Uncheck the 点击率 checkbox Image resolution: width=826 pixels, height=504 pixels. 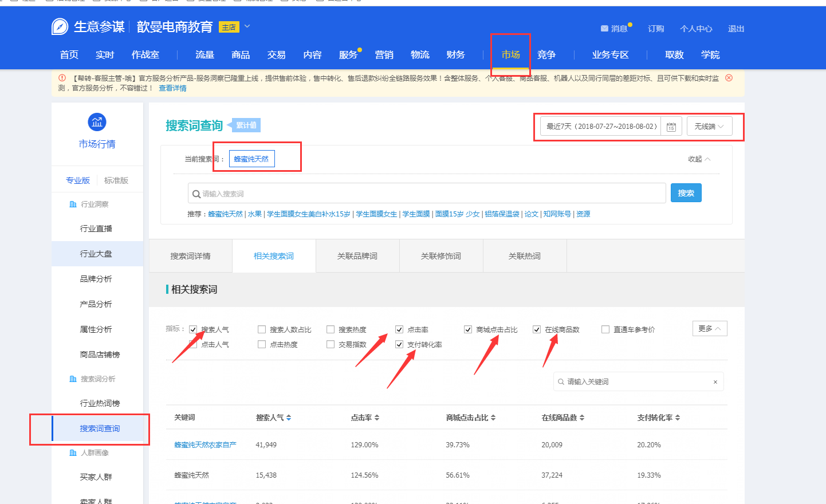pyautogui.click(x=399, y=329)
